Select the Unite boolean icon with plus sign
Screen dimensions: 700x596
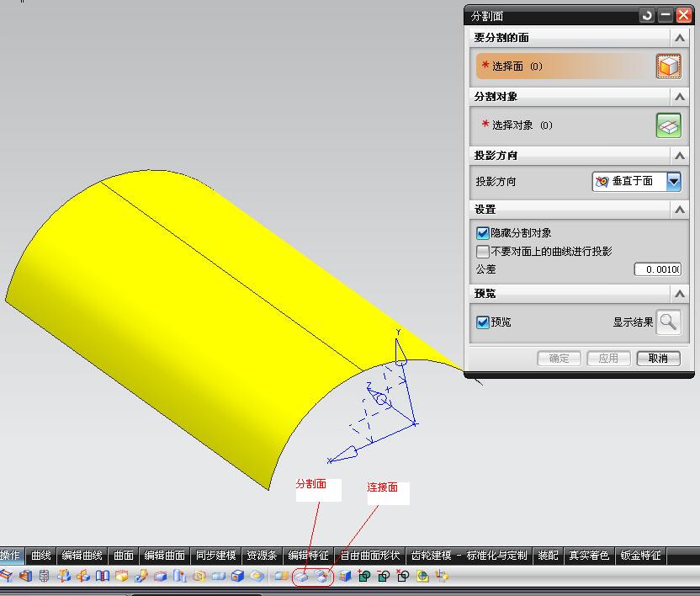364,577
